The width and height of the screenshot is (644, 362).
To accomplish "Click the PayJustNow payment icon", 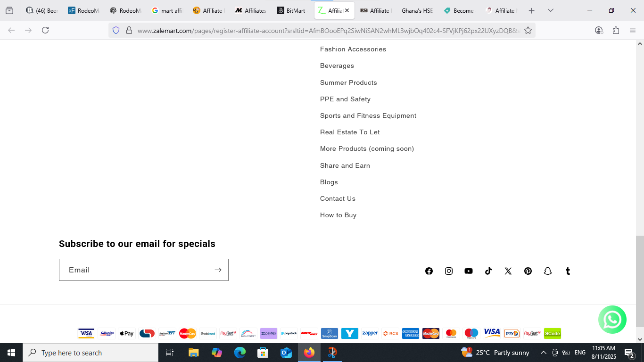I will [248, 333].
